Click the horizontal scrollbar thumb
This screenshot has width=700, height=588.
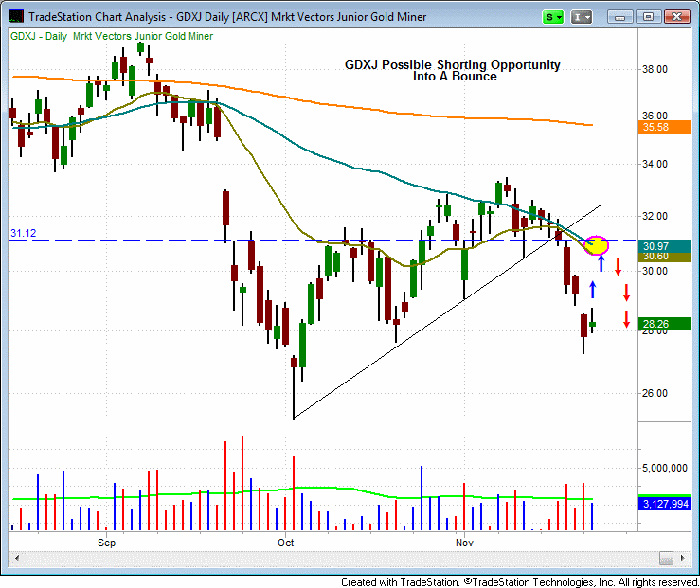[x=667, y=558]
